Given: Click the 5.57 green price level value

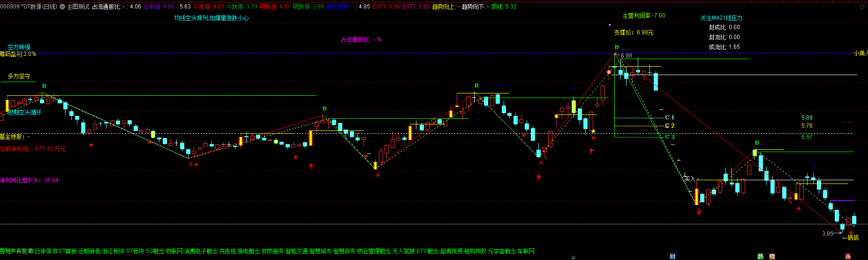Looking at the screenshot, I should point(807,137).
